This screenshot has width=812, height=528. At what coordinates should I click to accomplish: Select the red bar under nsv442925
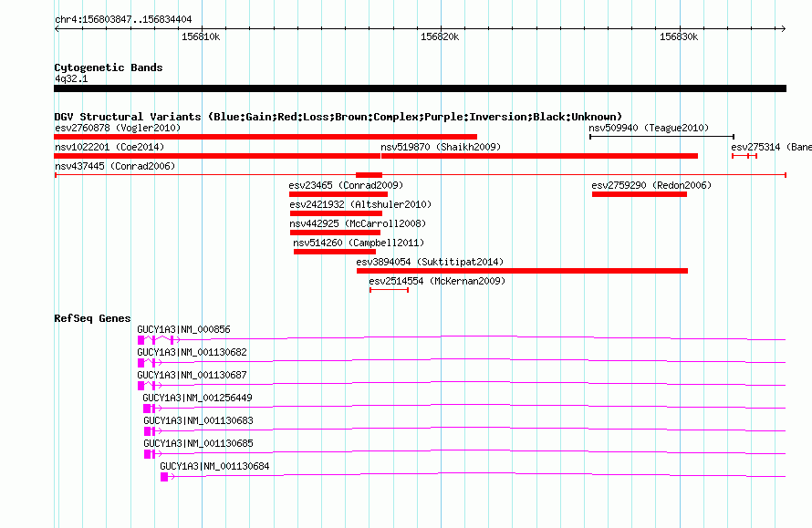point(335,233)
